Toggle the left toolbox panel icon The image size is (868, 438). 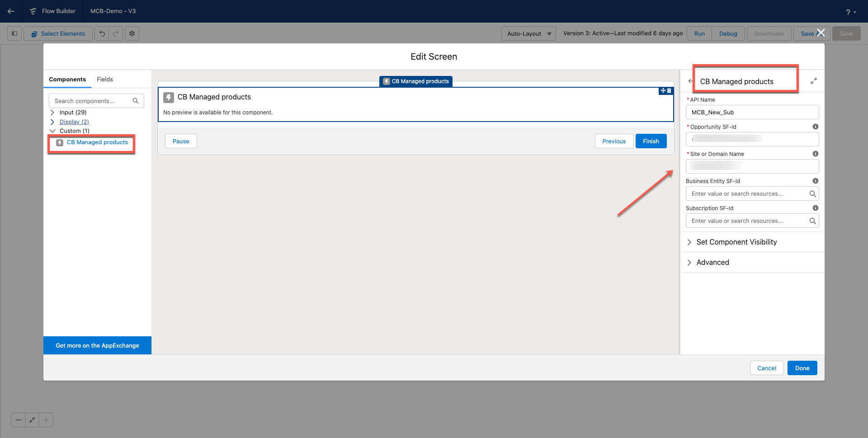[14, 33]
